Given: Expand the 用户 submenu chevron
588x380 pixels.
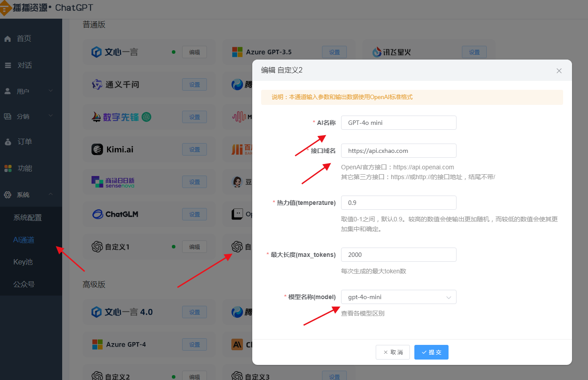Looking at the screenshot, I should pos(51,91).
